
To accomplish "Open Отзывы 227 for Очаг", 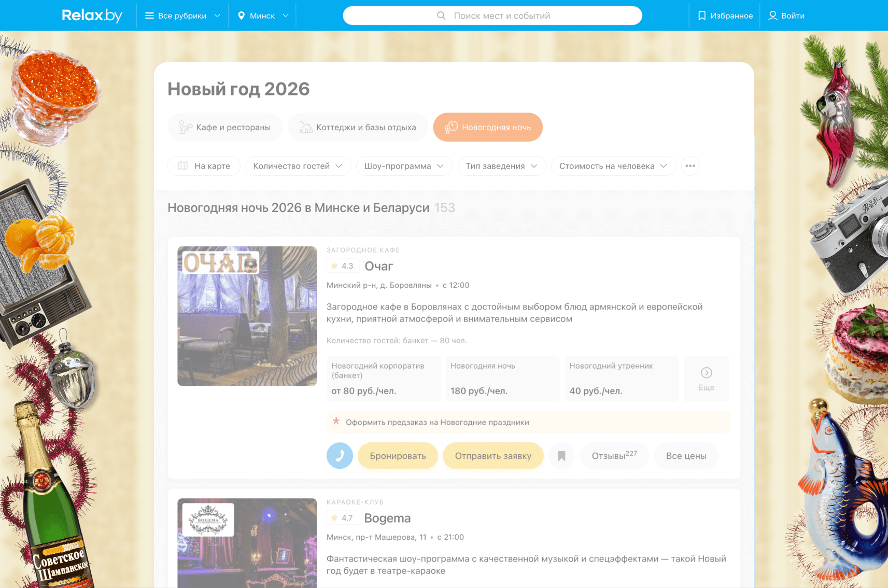I will pos(614,456).
